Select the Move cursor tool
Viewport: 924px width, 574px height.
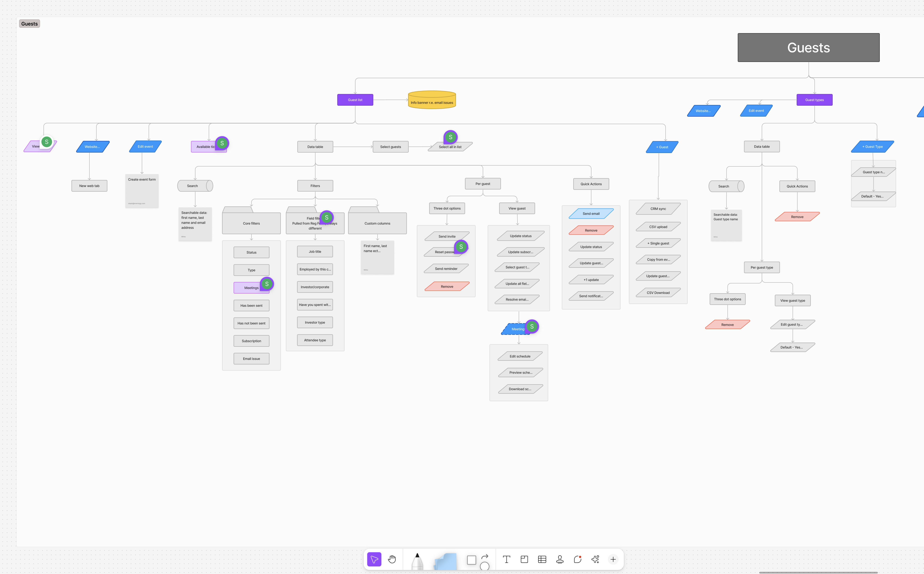[374, 559]
